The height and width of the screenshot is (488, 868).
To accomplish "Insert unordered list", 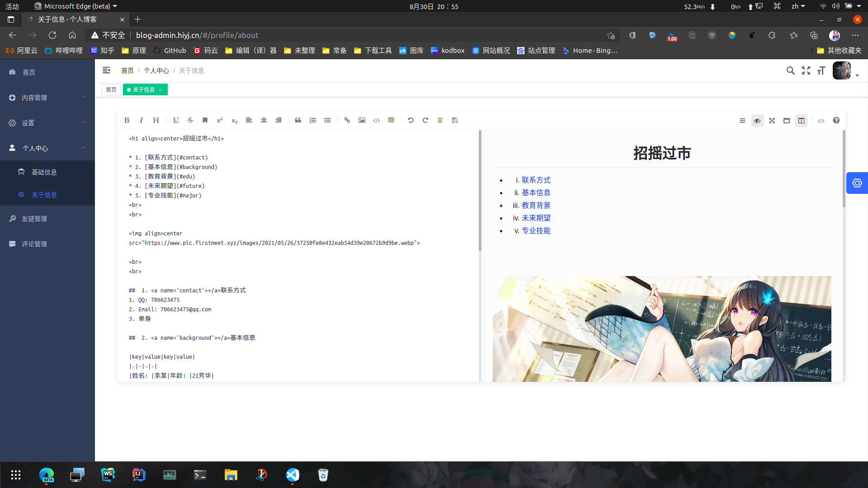I will click(327, 120).
